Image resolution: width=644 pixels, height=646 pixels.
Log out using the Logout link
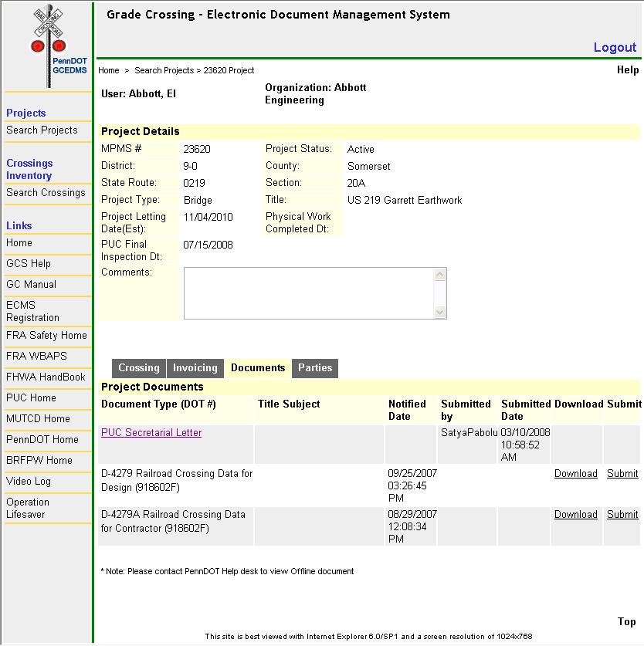point(615,47)
